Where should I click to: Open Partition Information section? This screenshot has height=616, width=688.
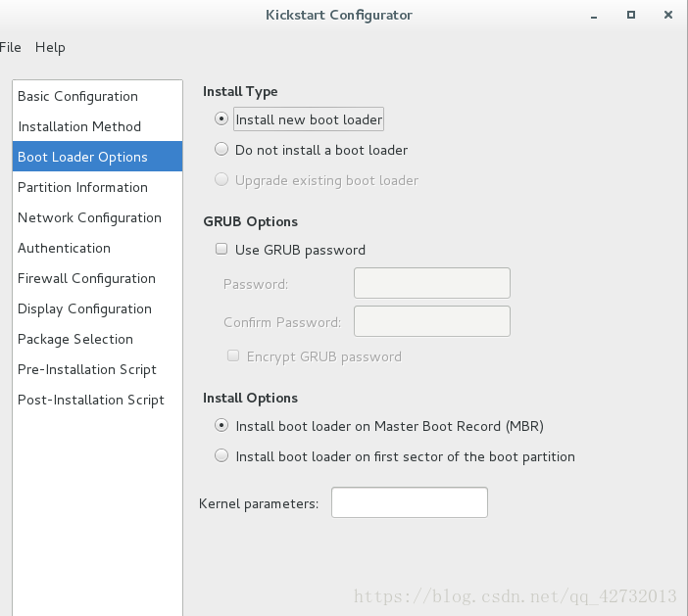pyautogui.click(x=97, y=187)
